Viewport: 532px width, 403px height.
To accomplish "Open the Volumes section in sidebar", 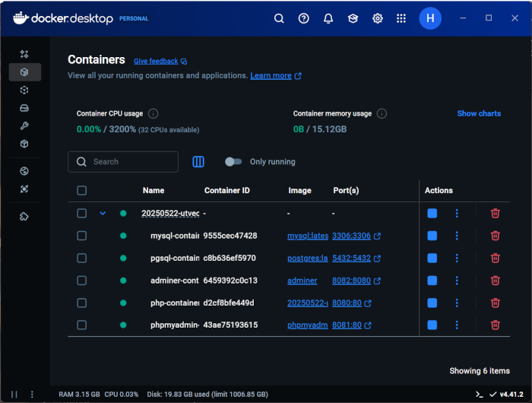I will click(x=24, y=108).
